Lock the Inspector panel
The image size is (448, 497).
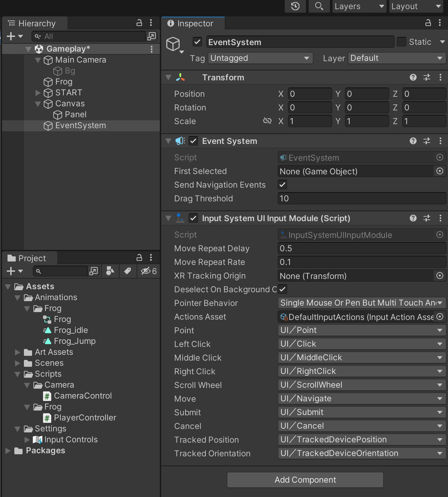(428, 23)
